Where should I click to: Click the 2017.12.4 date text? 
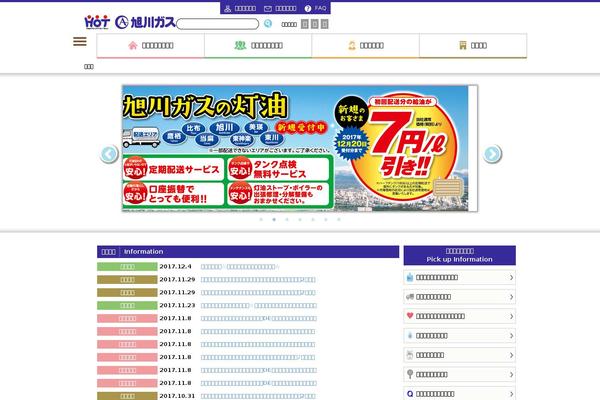pos(175,266)
